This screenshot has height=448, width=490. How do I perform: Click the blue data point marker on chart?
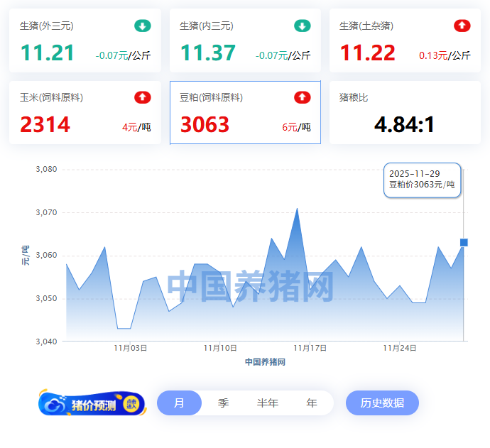click(464, 243)
